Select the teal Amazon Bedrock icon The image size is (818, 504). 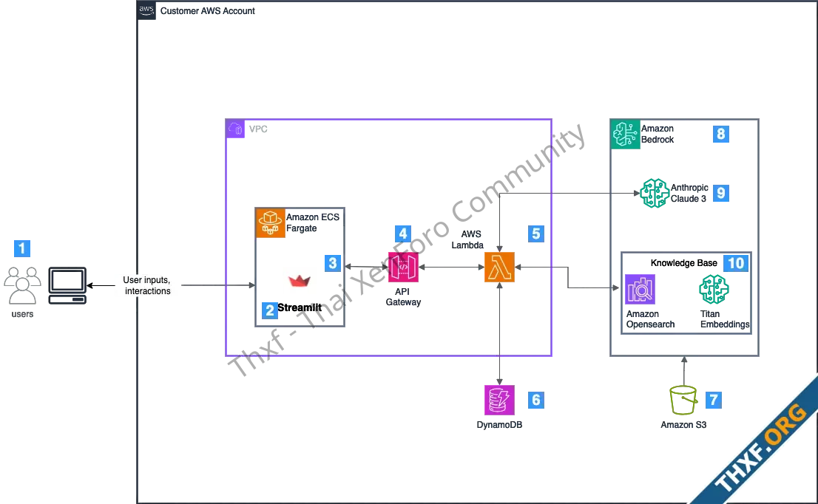626,134
